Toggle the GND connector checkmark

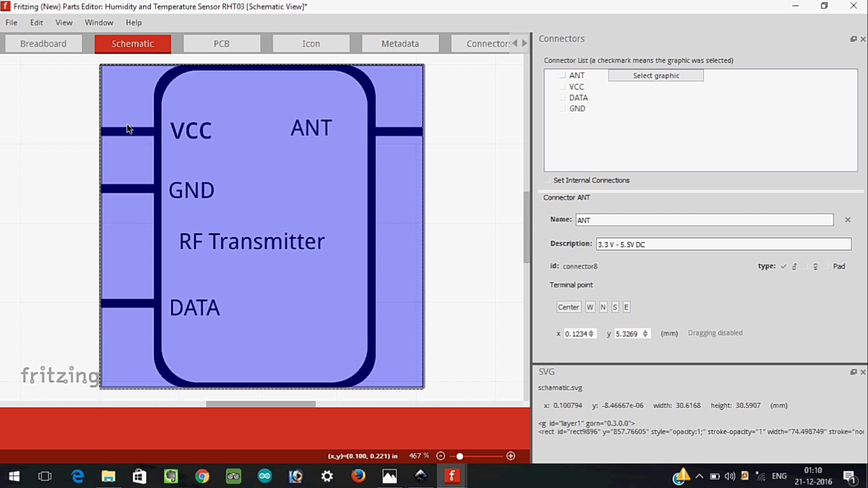pyautogui.click(x=563, y=108)
